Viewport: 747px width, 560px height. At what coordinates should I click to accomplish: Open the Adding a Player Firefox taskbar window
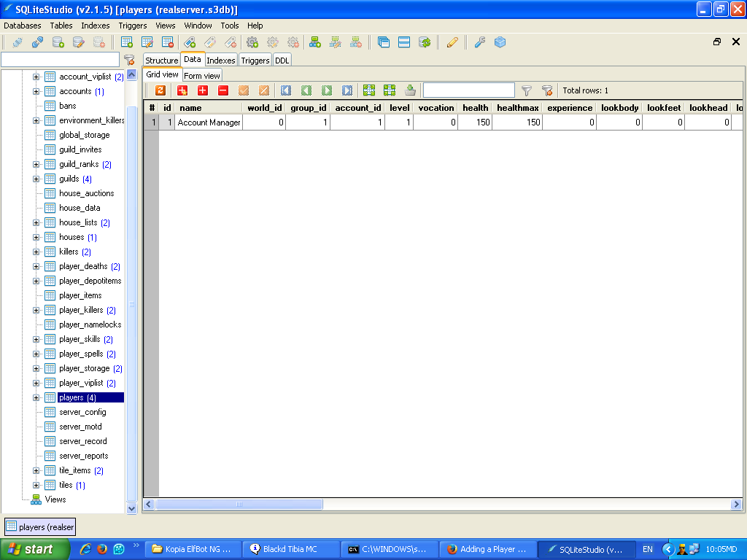tap(488, 549)
